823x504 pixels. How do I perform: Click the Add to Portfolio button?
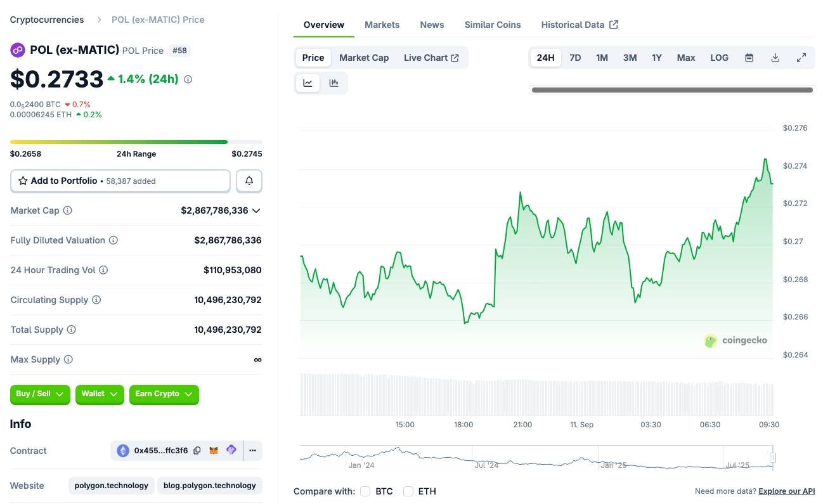pos(120,181)
